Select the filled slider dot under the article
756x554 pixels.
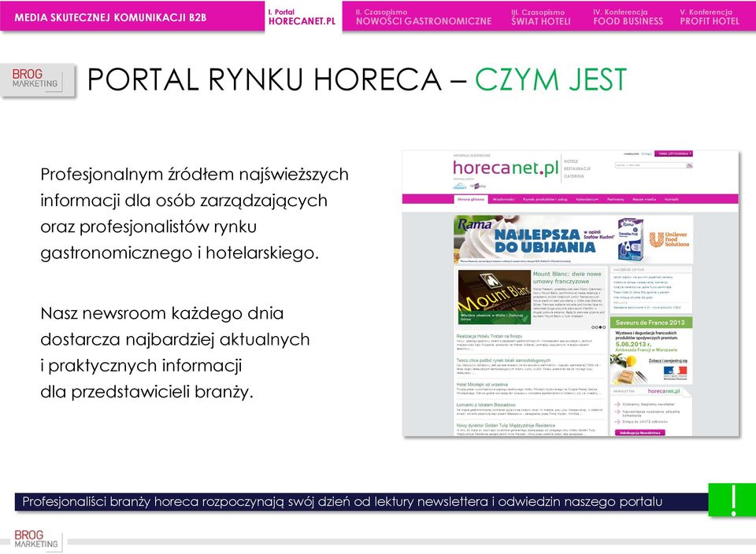click(600, 327)
